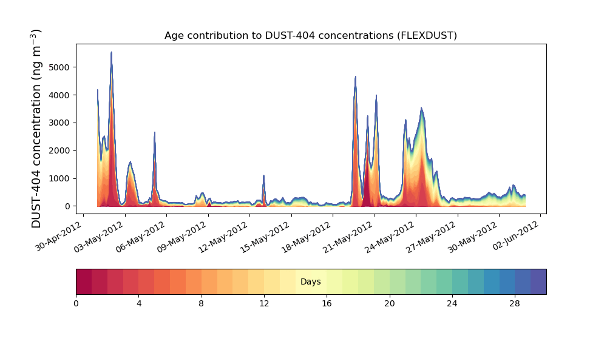The image size is (607, 364).
Task: Click the "Days" label on the colorbar
Action: coord(310,281)
